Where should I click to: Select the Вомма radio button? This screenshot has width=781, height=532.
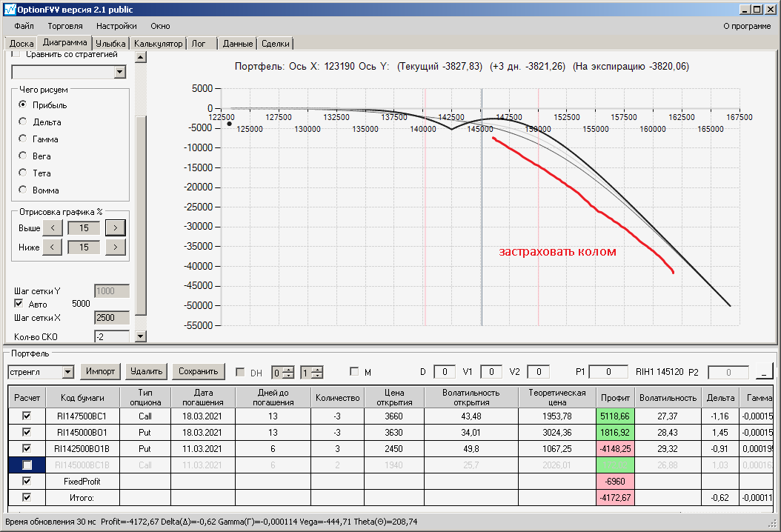pos(22,189)
